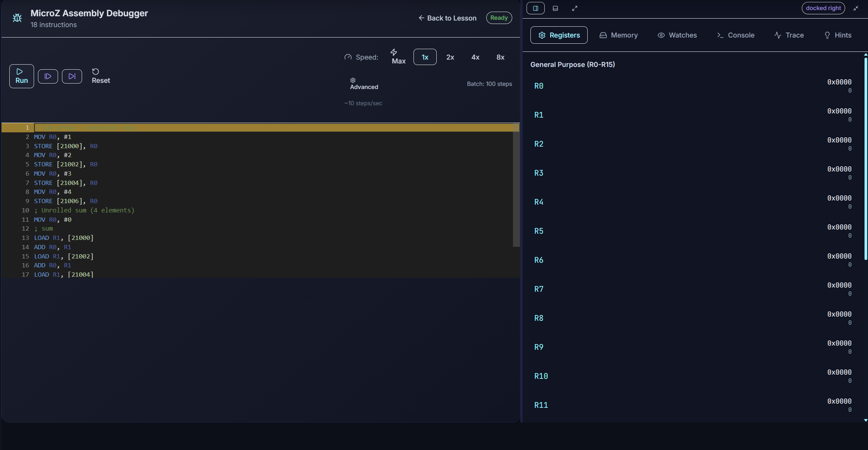
Task: Click the bug icon beside MicroZ title
Action: tap(17, 18)
